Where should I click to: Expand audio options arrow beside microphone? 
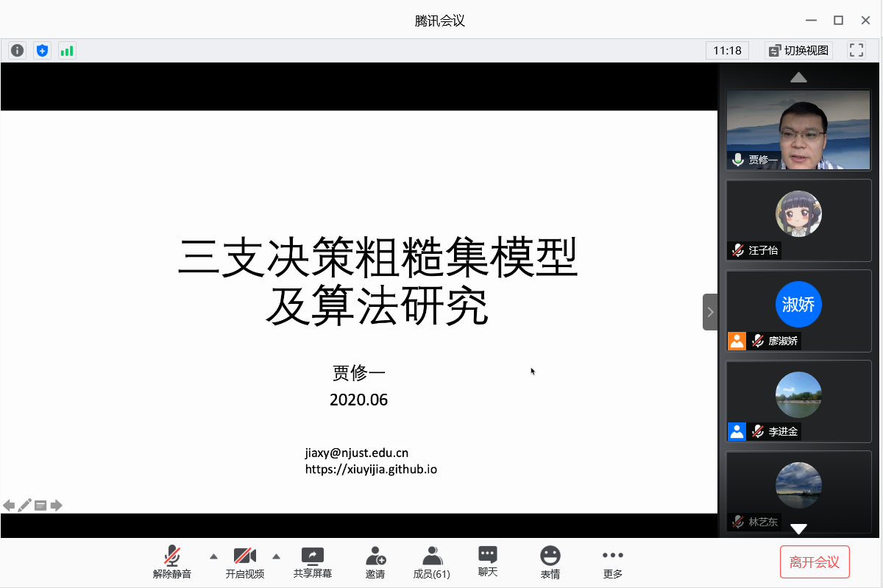click(x=213, y=556)
